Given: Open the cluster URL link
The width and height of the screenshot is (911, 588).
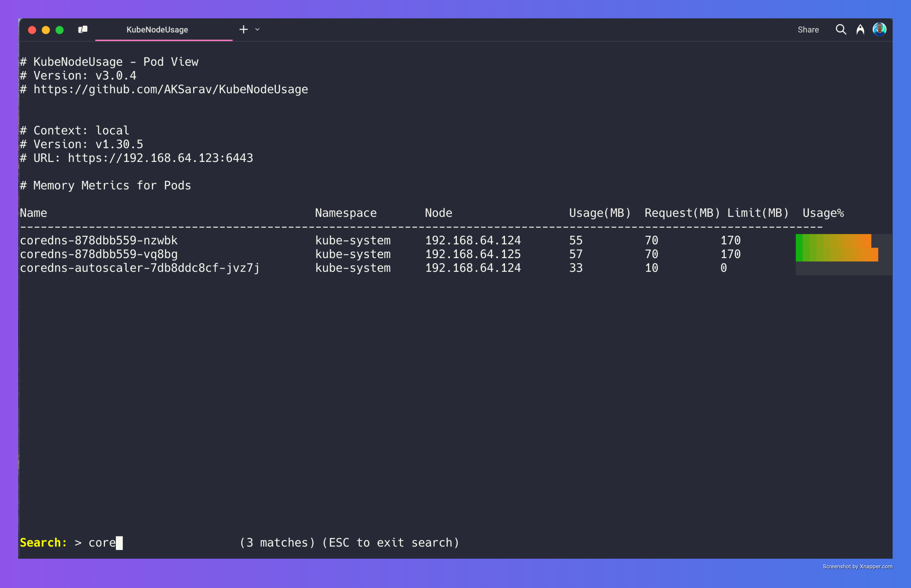Looking at the screenshot, I should point(160,158).
